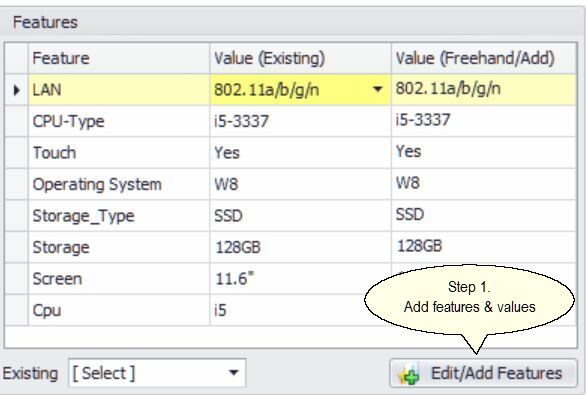Screen dimensions: 587x395
Task: Click existing value i5 in Cpu row
Action: tap(300, 310)
